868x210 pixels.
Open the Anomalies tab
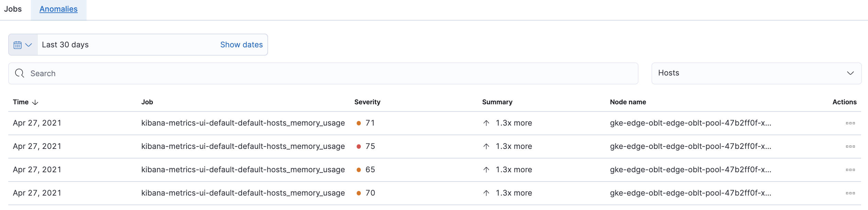58,9
